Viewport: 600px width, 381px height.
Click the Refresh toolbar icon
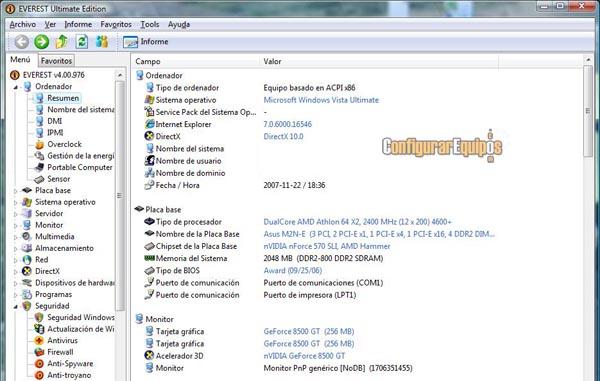(x=82, y=42)
